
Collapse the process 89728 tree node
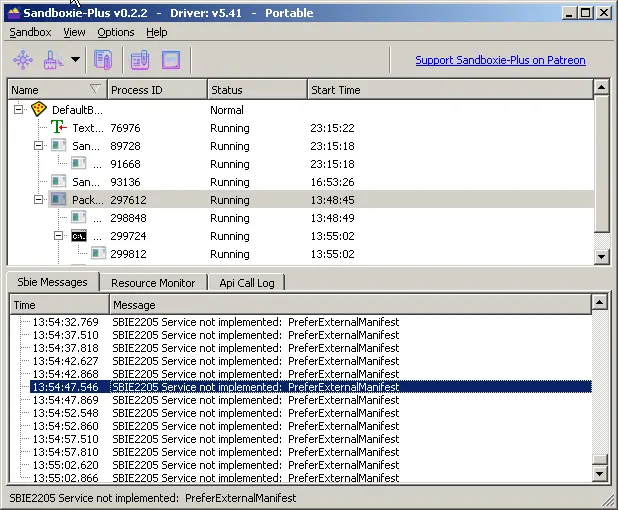point(38,145)
